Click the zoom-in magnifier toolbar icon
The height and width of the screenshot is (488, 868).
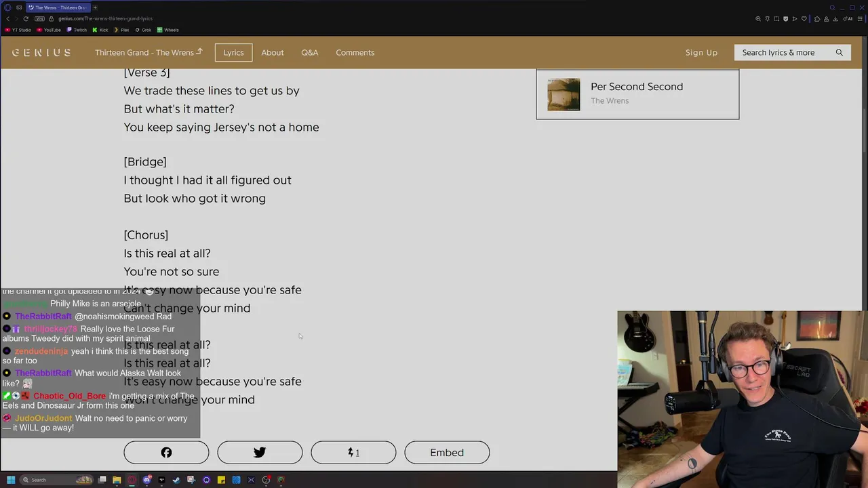(758, 18)
